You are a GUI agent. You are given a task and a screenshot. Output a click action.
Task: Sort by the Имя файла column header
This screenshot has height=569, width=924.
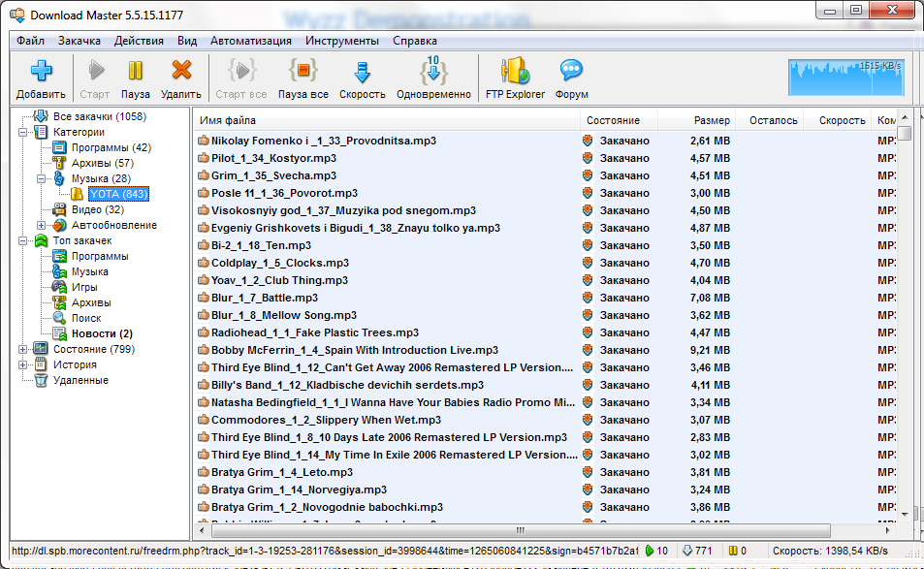387,120
